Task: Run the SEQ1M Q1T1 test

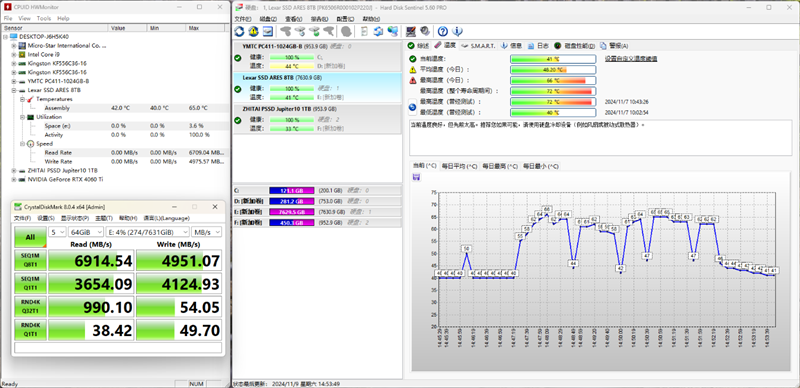Action: 30,284
